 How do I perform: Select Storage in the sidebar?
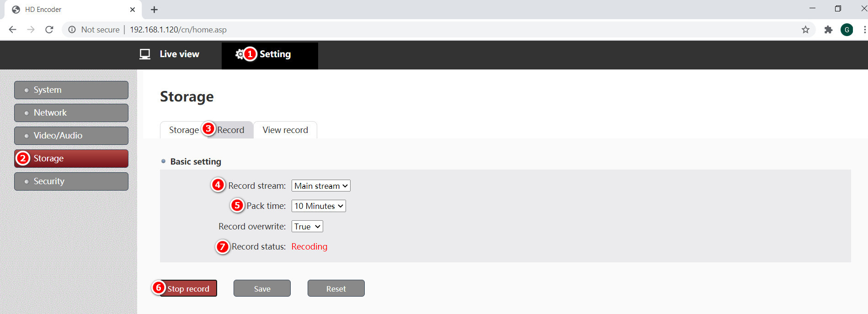(71, 159)
